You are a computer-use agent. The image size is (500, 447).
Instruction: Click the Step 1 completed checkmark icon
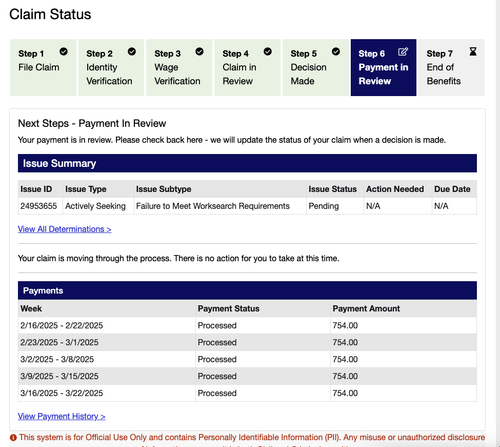[x=63, y=51]
